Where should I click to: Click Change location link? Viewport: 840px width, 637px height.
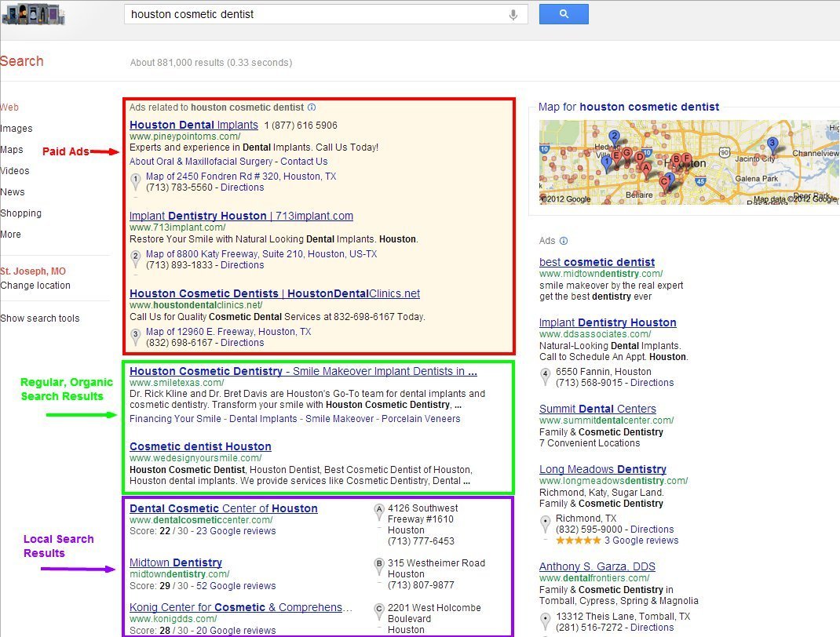(35, 286)
